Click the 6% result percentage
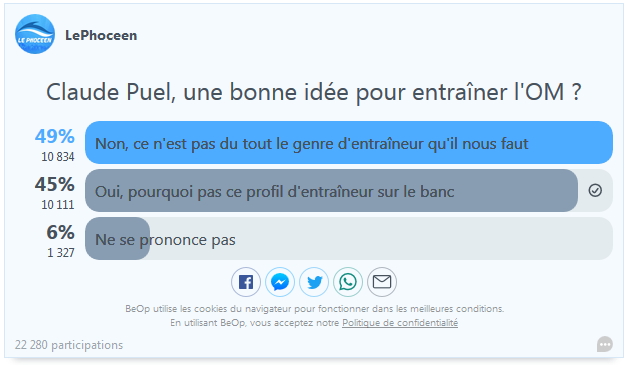634x365 pixels. pyautogui.click(x=61, y=232)
